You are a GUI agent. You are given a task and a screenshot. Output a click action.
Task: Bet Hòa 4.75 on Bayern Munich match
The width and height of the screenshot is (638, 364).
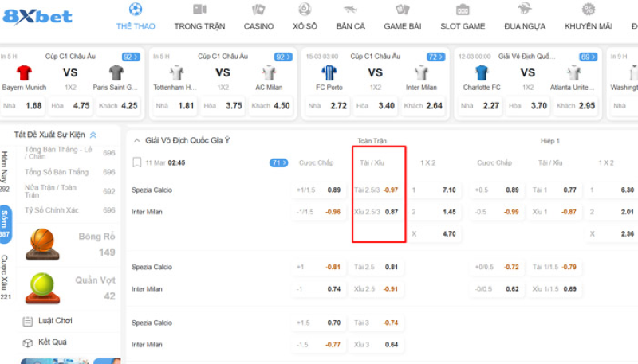70,106
